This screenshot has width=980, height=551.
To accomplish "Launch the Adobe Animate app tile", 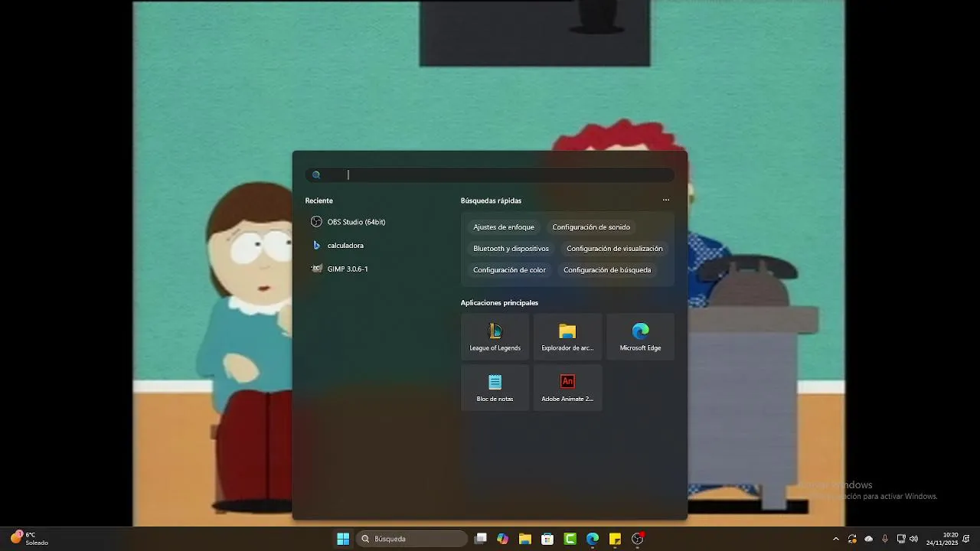I will click(x=567, y=388).
